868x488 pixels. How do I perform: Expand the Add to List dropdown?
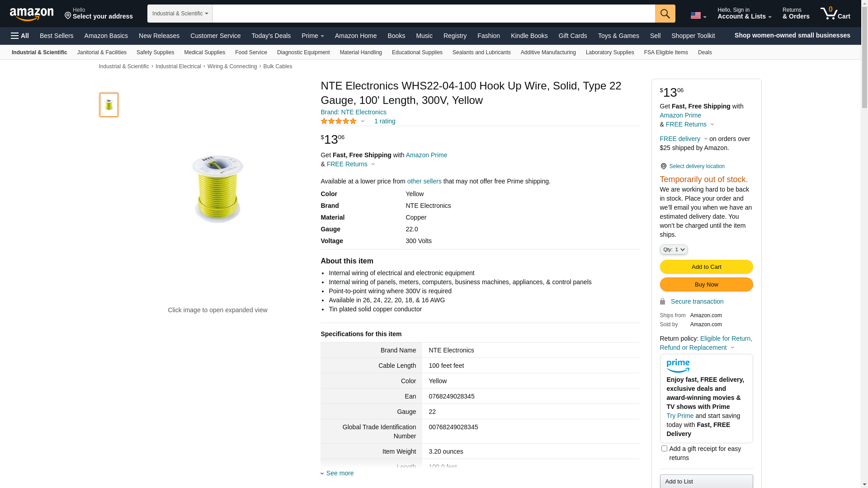click(x=706, y=481)
